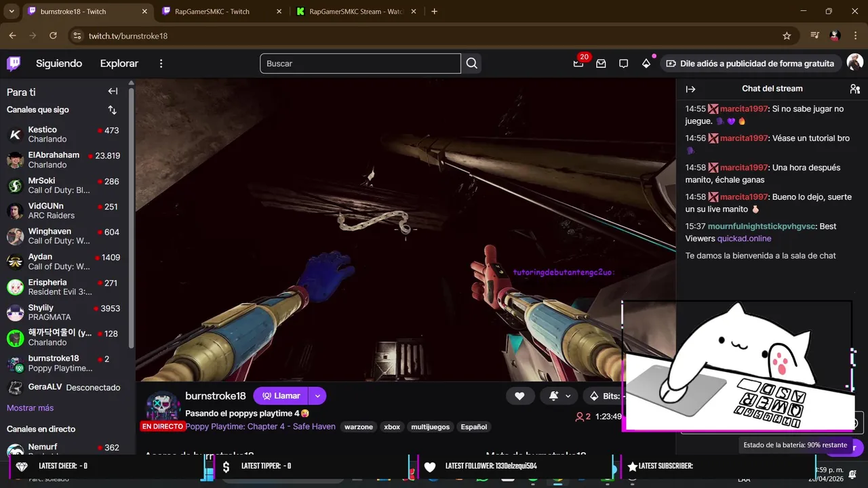Close the burnstroke18 - Twitch browser tab

click(144, 12)
